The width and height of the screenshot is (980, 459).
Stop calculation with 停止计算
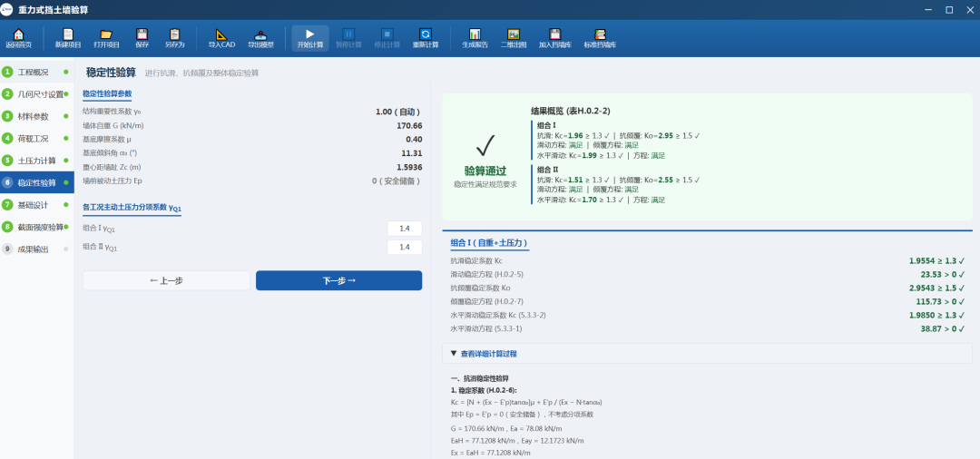click(x=387, y=39)
